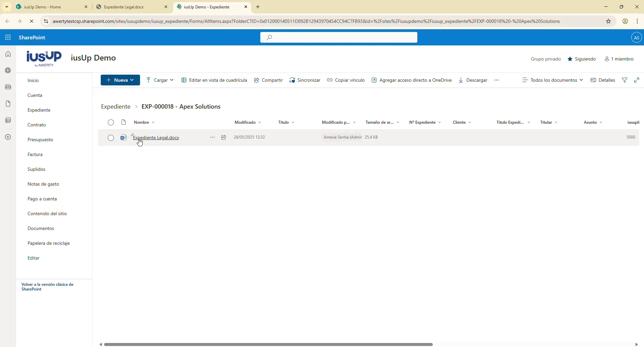Image resolution: width=644 pixels, height=347 pixels.
Task: Open the Todos los documentos view dropdown
Action: pos(553,80)
